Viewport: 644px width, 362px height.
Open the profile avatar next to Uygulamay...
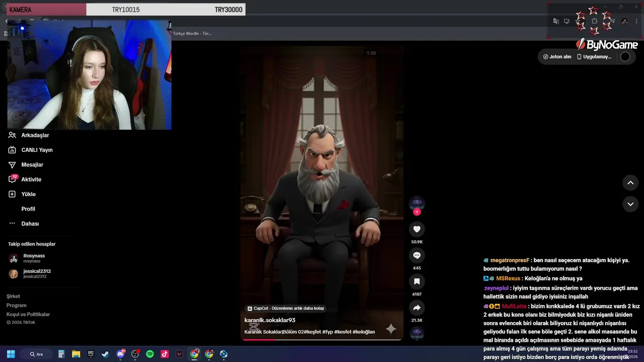[x=625, y=57]
